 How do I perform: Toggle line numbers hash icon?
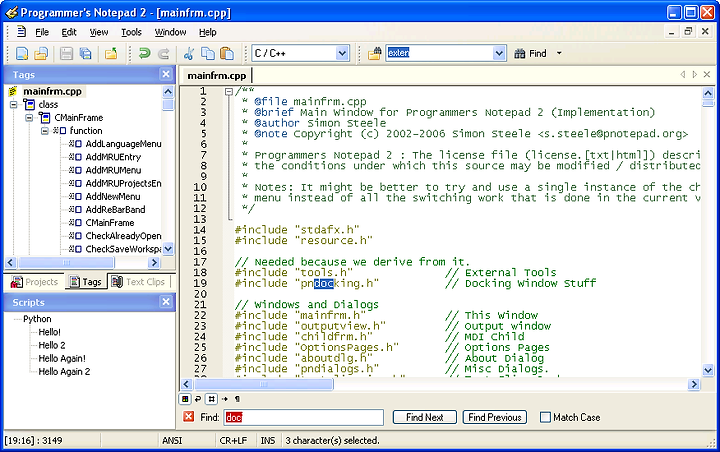(211, 399)
